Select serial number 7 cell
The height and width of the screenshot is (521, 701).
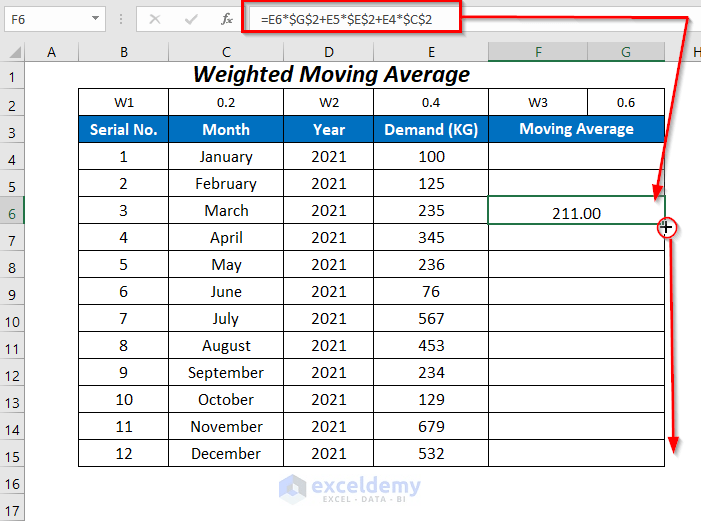(124, 318)
